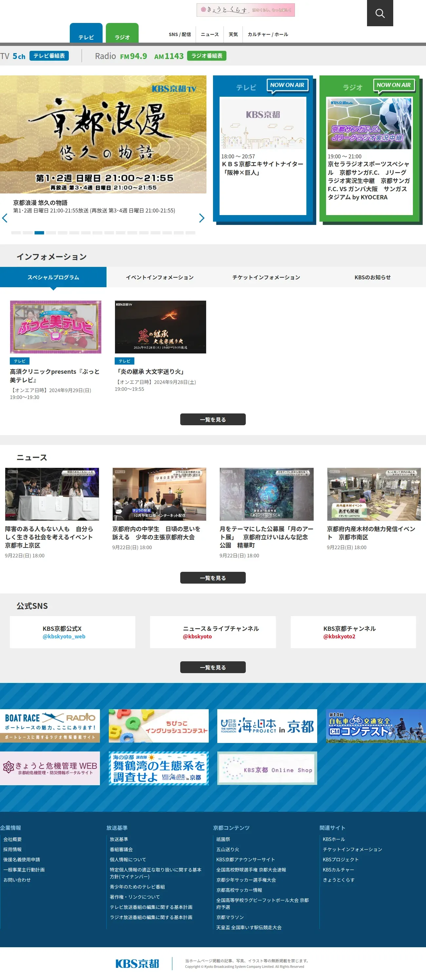The height and width of the screenshot is (980, 426).
Task: Click 一覧を見る under インフォメーション
Action: [x=213, y=420]
